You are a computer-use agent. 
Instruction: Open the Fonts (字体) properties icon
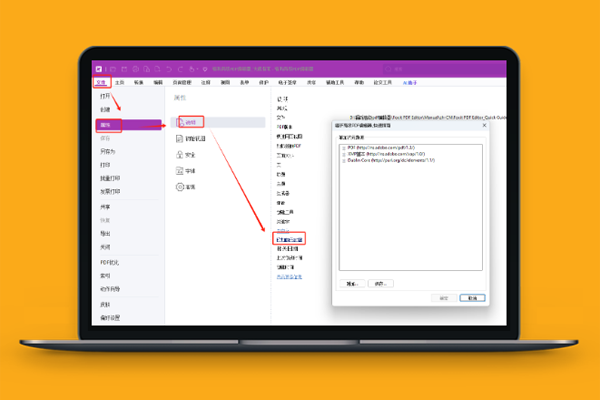click(179, 171)
